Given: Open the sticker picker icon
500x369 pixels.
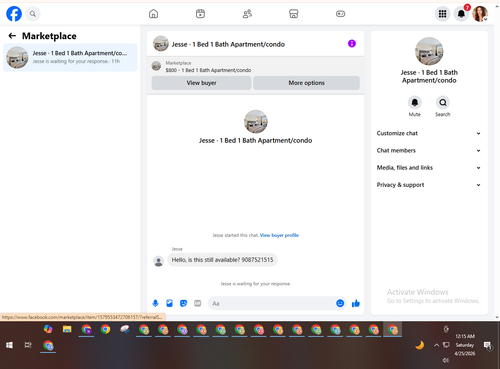Looking at the screenshot, I should (183, 303).
